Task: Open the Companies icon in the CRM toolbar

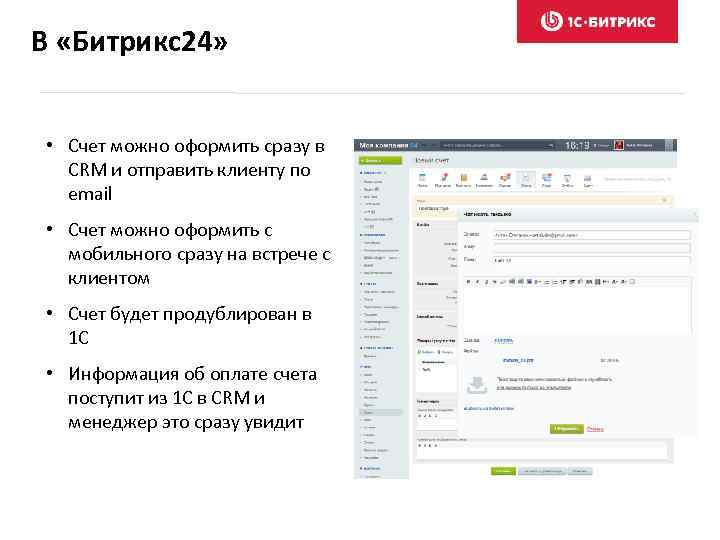Action: (x=484, y=178)
